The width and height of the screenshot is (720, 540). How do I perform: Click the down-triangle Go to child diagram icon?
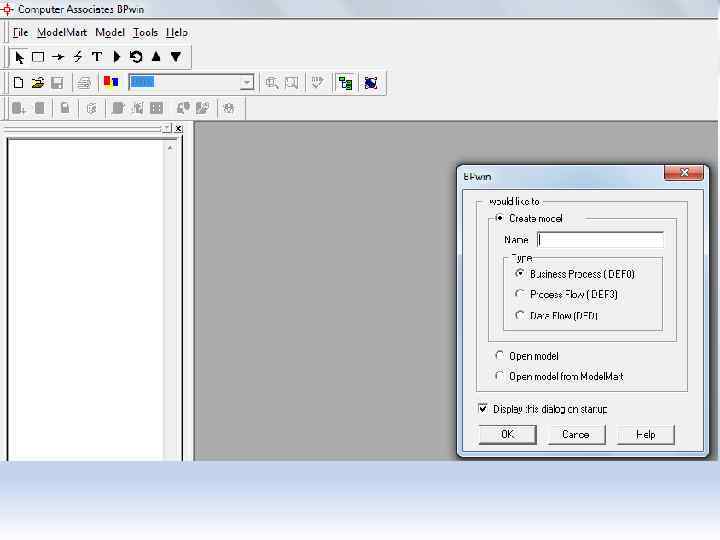click(x=176, y=57)
